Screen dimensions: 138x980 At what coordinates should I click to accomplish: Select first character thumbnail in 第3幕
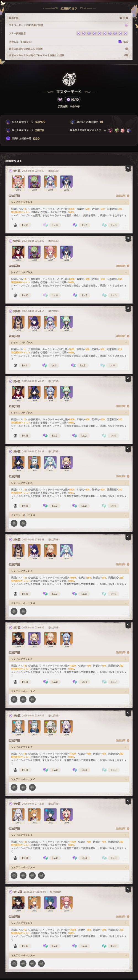point(18,322)
